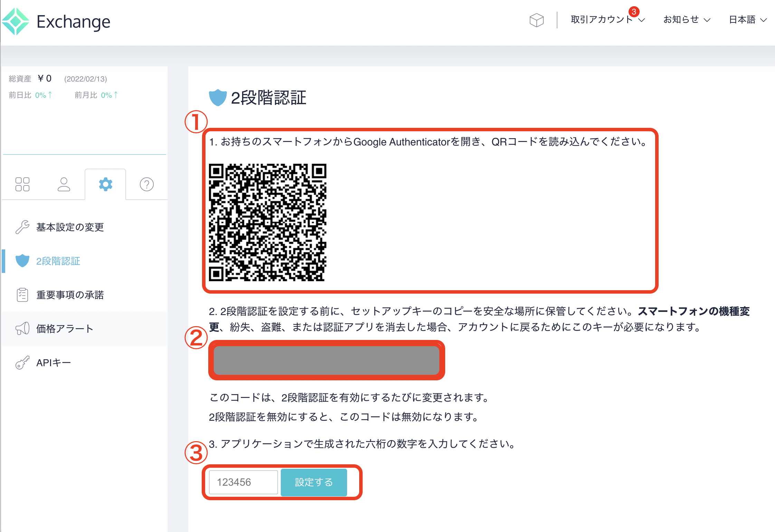Screen dimensions: 775x532
Task: Expand the お知らせ dropdown
Action: 687,20
